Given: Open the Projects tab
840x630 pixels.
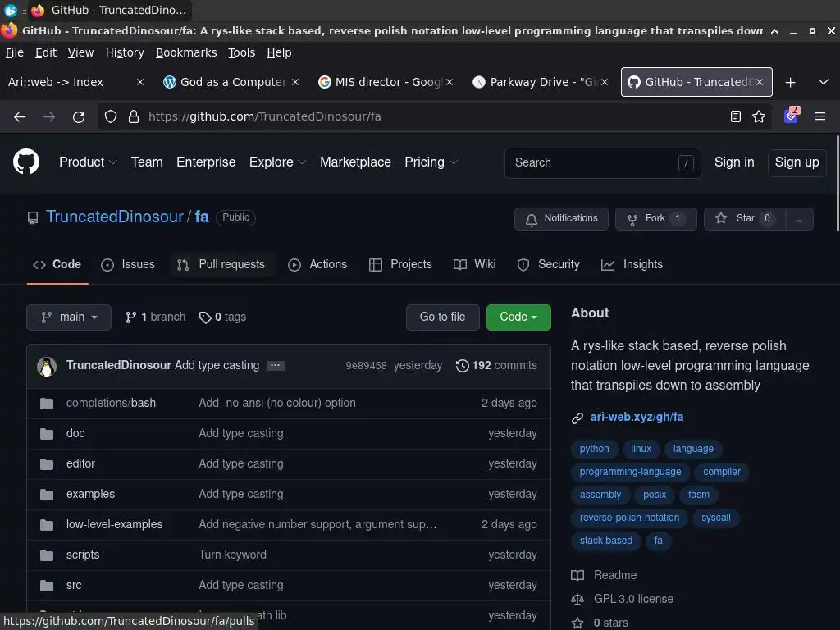Looking at the screenshot, I should pos(400,265).
